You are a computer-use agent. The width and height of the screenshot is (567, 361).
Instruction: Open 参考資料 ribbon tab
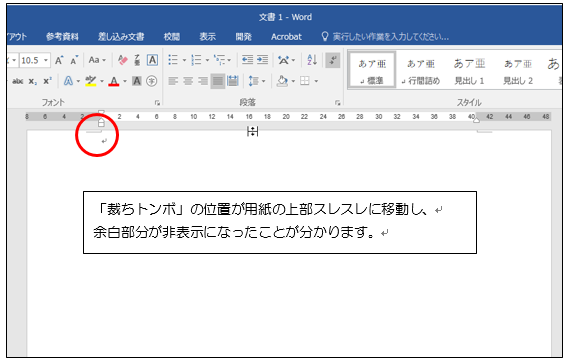click(62, 37)
